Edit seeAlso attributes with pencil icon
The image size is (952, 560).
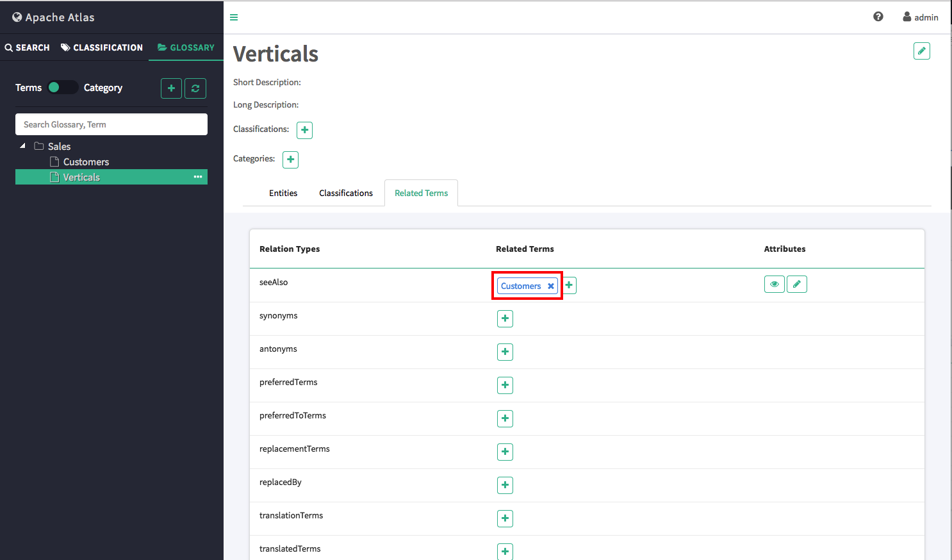click(x=796, y=284)
